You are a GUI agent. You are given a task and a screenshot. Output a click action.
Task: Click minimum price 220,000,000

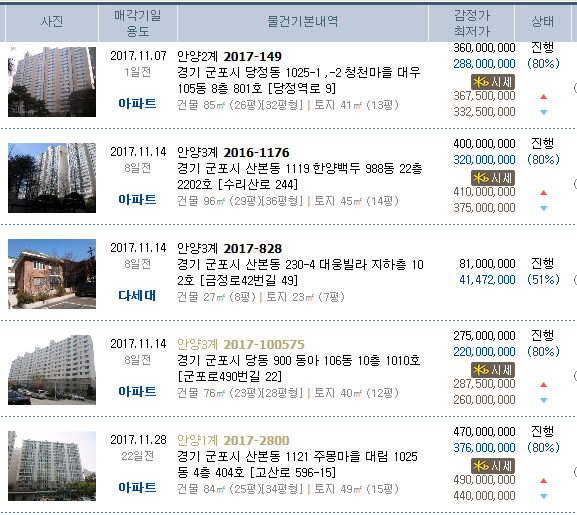tap(484, 352)
